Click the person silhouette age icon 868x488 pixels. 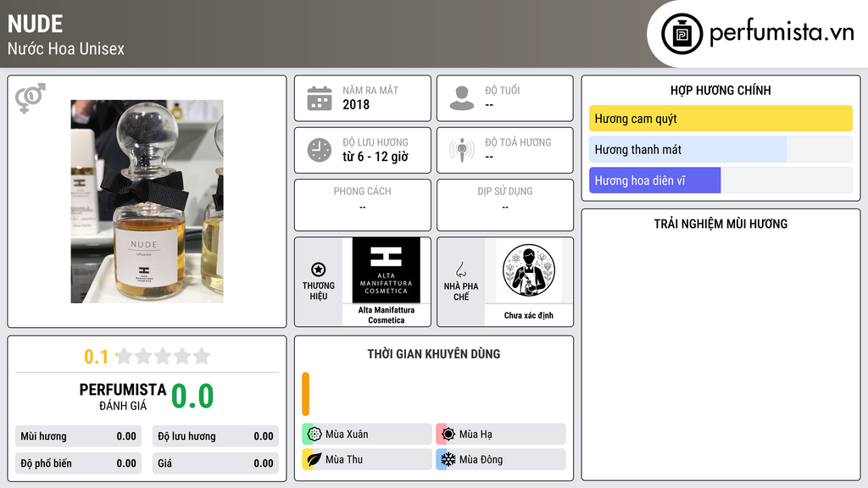pyautogui.click(x=462, y=98)
